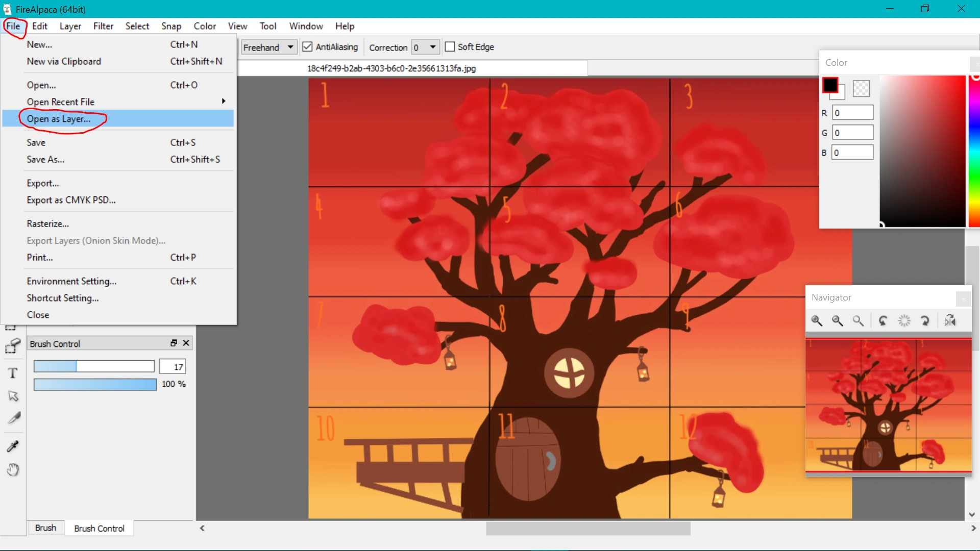Click Navigator zoom out icon

[x=837, y=320]
